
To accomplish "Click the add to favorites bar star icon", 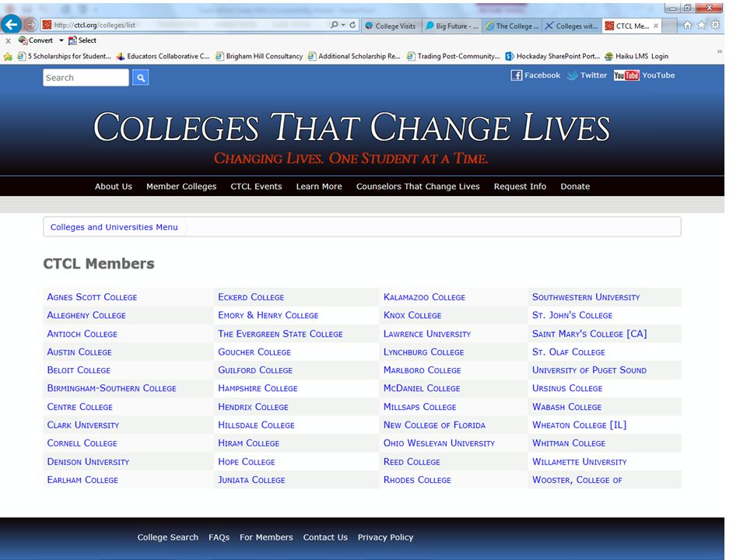I will pyautogui.click(x=8, y=57).
